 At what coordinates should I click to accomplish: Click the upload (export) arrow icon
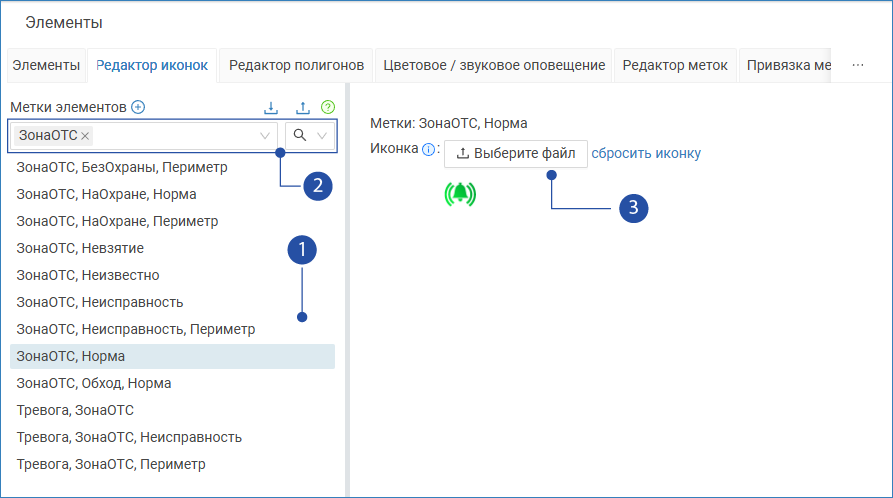pyautogui.click(x=303, y=107)
